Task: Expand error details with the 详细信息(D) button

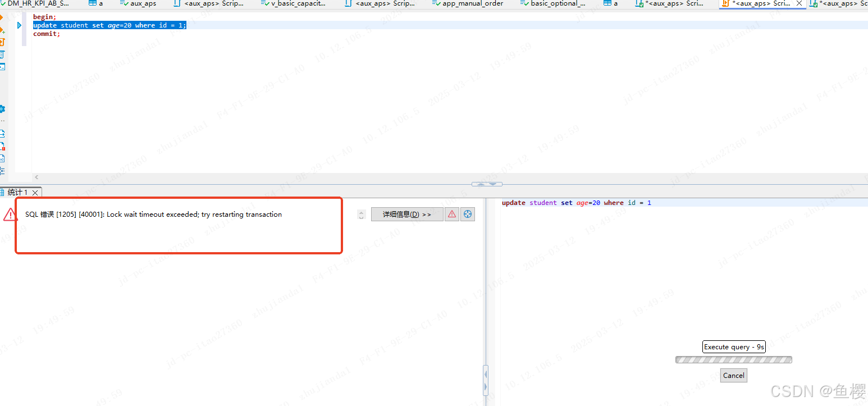Action: coord(406,214)
